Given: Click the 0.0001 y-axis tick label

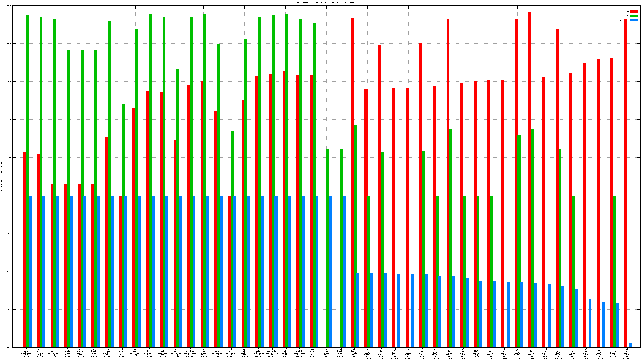Looking at the screenshot, I should coord(8,347).
